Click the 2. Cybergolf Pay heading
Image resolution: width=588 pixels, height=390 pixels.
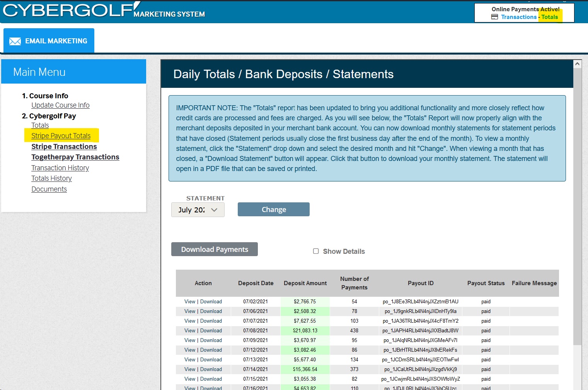pyautogui.click(x=49, y=116)
